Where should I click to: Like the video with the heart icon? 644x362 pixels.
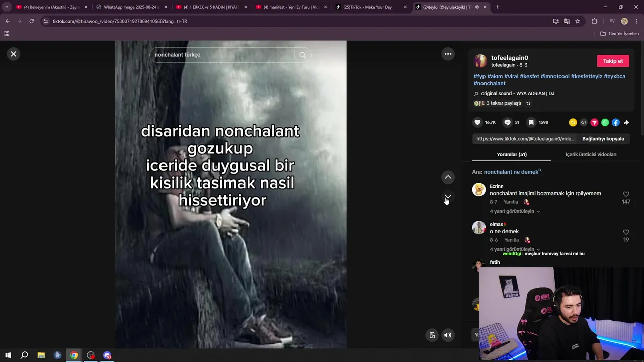tap(478, 122)
